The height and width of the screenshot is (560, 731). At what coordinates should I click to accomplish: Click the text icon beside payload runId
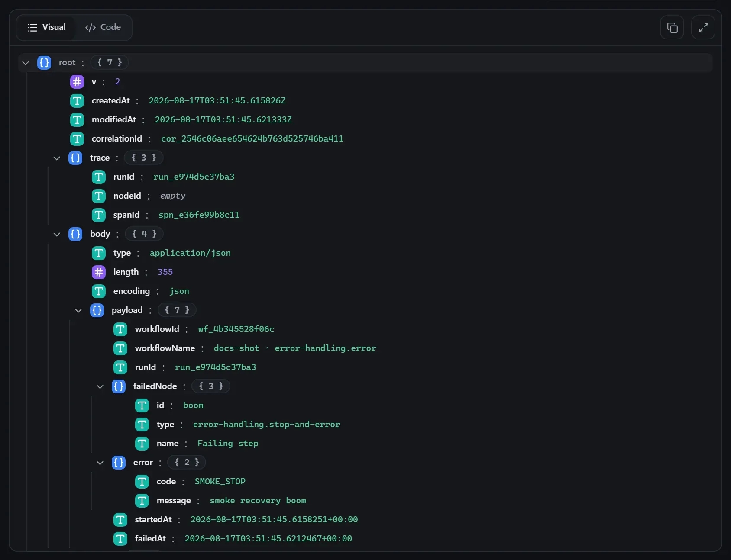[x=120, y=367]
